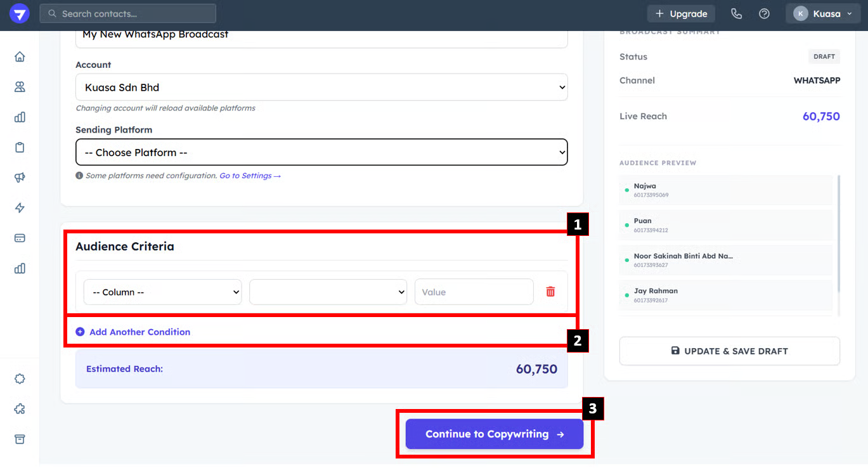Open the Kuasa user profile menu
The height and width of the screenshot is (468, 868).
823,13
